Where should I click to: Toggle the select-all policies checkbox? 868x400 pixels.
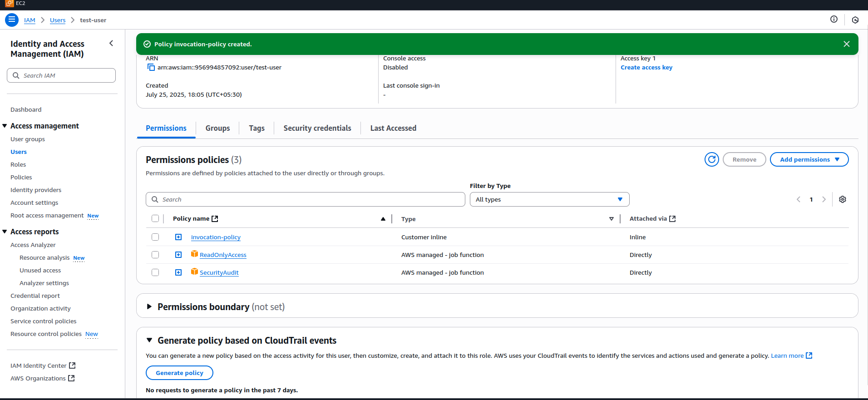tap(155, 218)
